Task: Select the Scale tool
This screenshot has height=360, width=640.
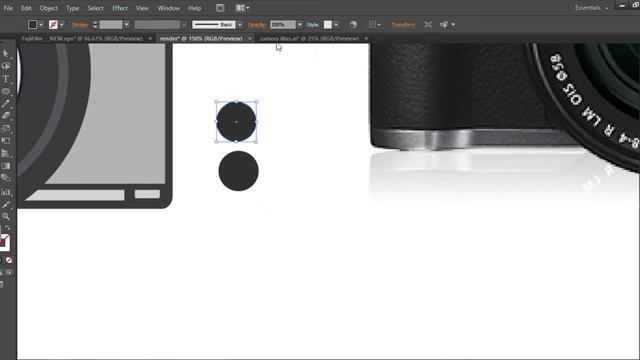Action: click(x=6, y=129)
